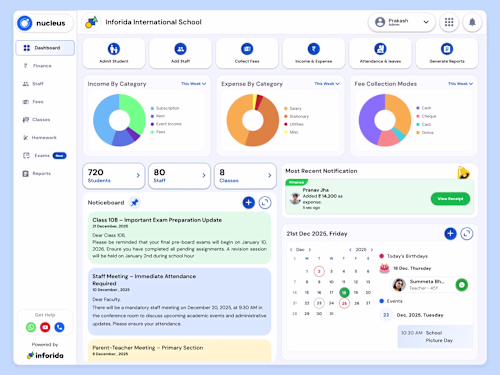Click the Utilities legend item
Viewport: 500px width, 375px height.
click(294, 124)
